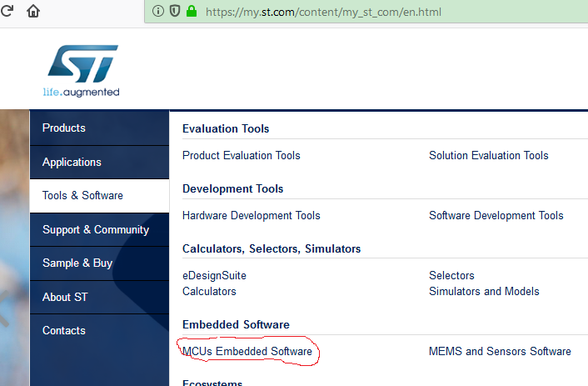Screen dimensions: 588x386
Task: Open the Selectors link
Action: click(451, 276)
